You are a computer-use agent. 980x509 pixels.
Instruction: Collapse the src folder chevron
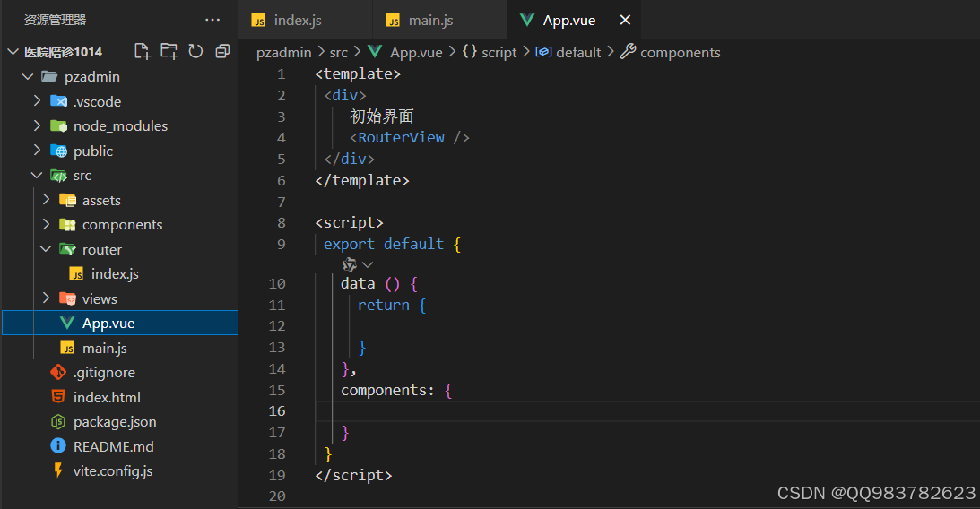37,176
